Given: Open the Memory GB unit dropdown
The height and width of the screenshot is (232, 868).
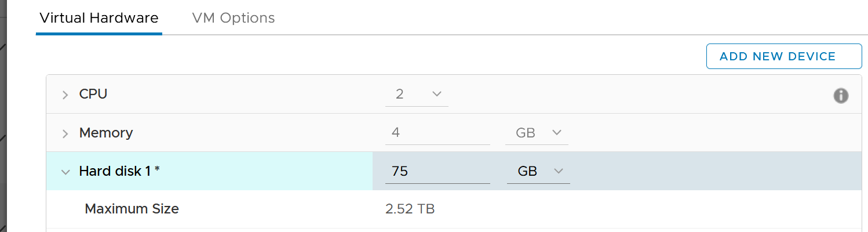Looking at the screenshot, I should coord(537,133).
